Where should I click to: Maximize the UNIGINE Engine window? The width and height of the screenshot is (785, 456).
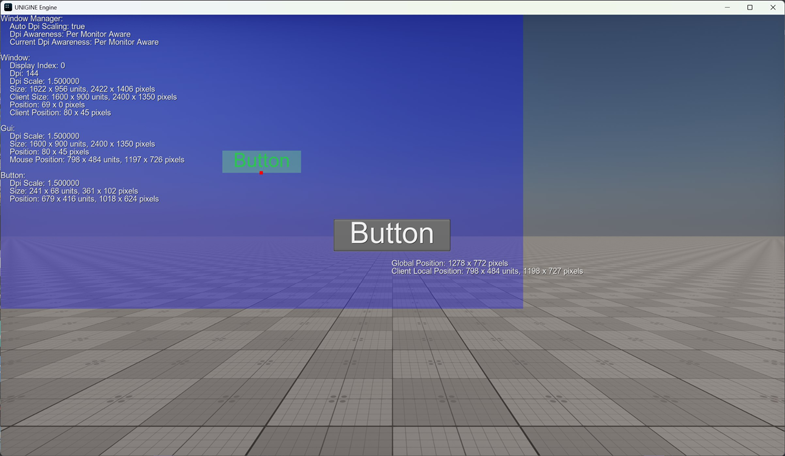pos(750,7)
